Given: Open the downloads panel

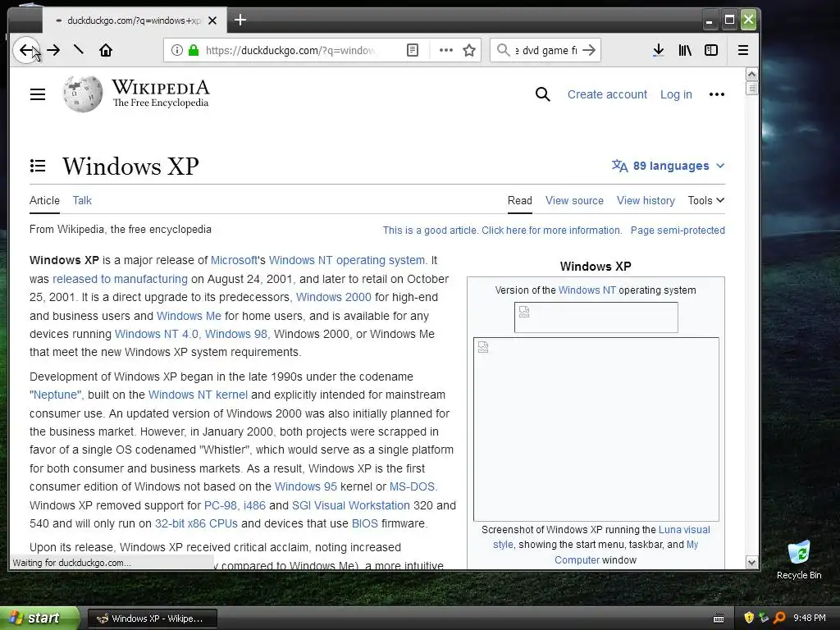Looking at the screenshot, I should (x=659, y=50).
